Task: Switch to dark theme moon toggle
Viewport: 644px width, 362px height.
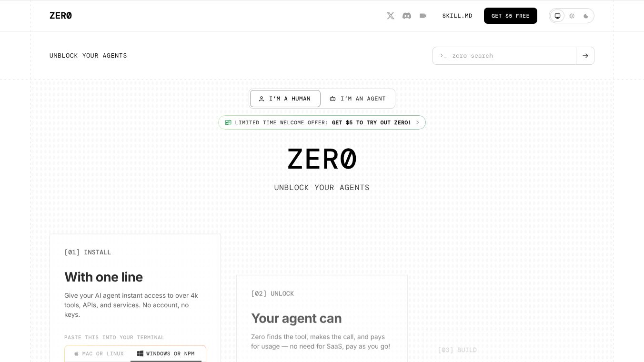Action: 586,16
